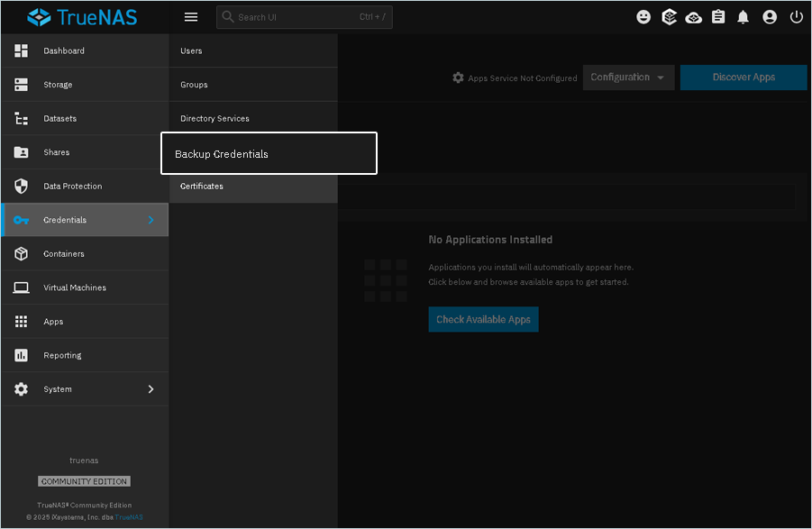Click the Discover Apps button

click(x=744, y=78)
